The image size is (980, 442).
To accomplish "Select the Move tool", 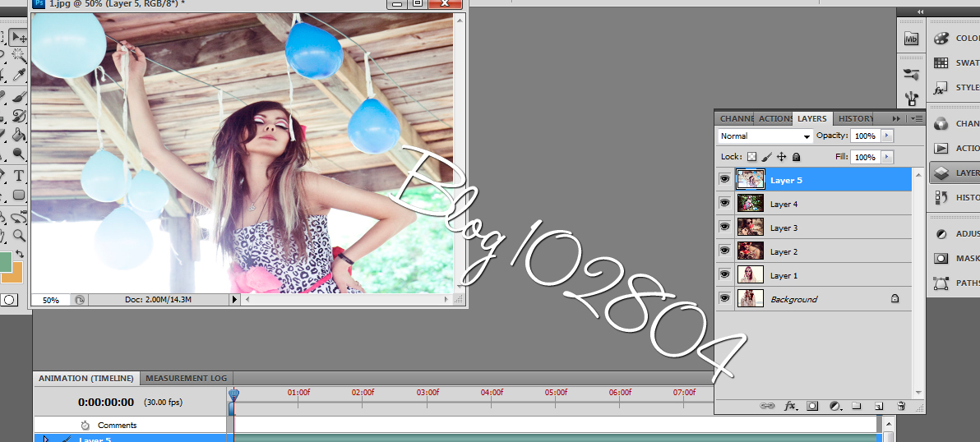I will click(20, 38).
